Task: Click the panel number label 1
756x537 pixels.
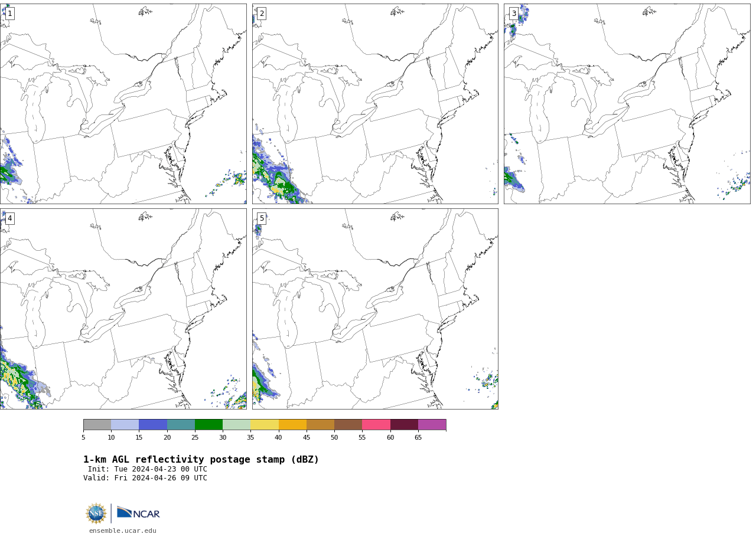Action: point(9,14)
